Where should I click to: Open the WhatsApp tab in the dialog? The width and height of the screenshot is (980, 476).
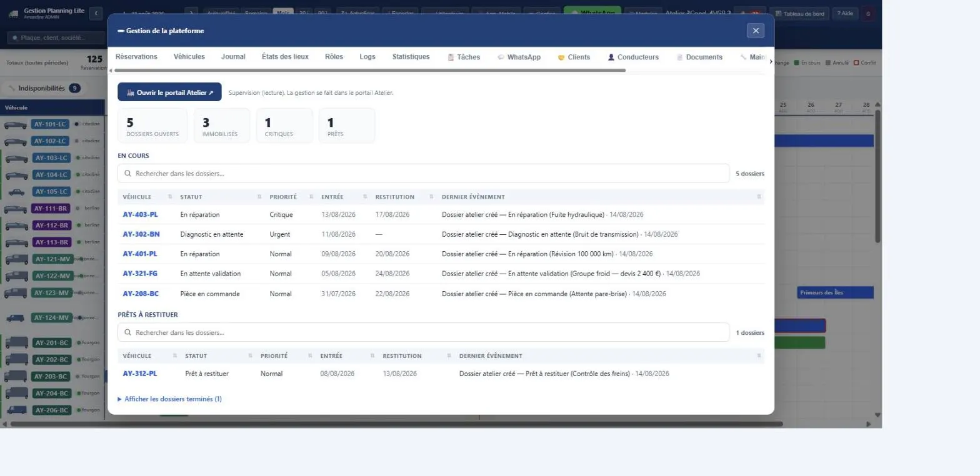point(519,57)
